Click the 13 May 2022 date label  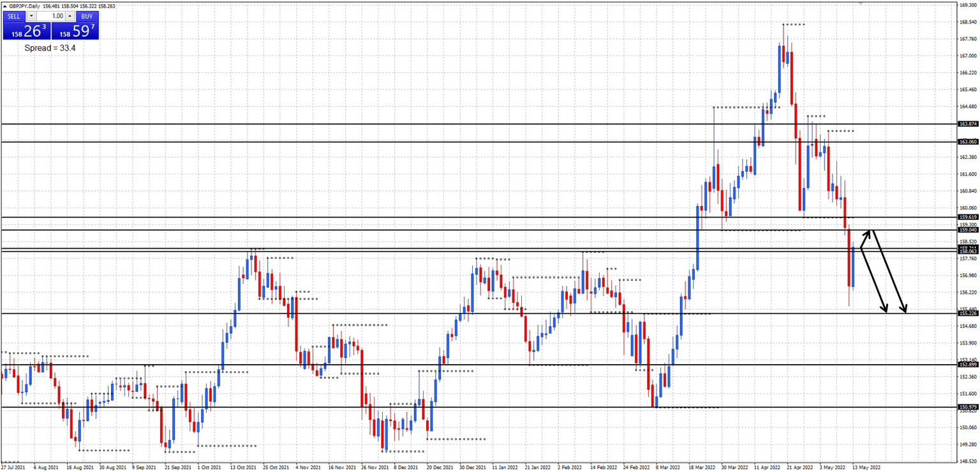[868, 468]
